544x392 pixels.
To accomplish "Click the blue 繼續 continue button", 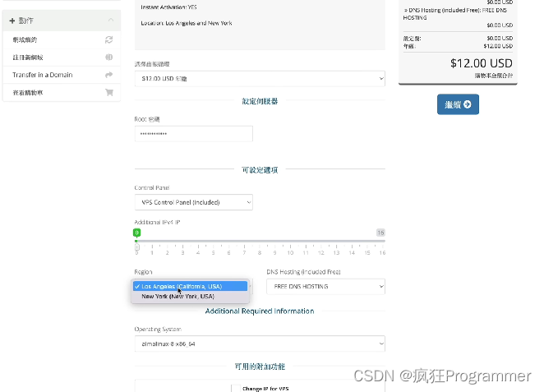I will [x=458, y=104].
